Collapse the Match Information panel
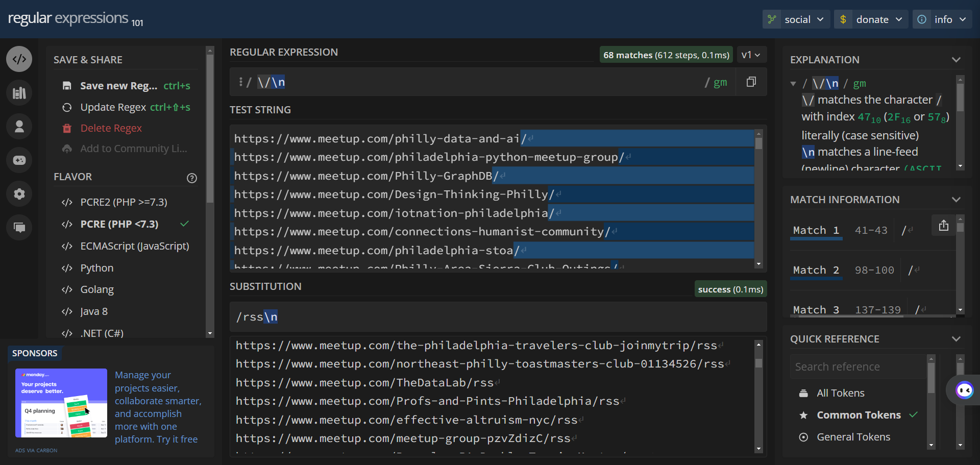Viewport: 980px width, 465px height. [956, 200]
